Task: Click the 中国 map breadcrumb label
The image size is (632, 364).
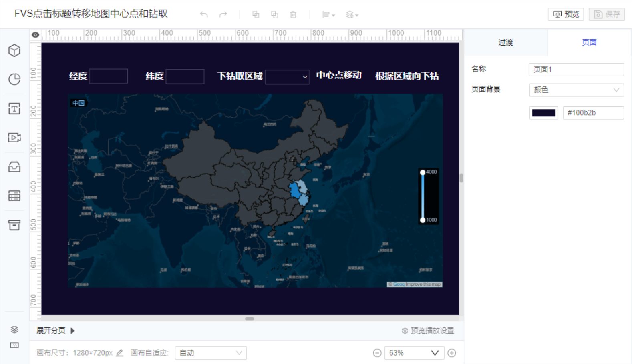Action: 78,103
